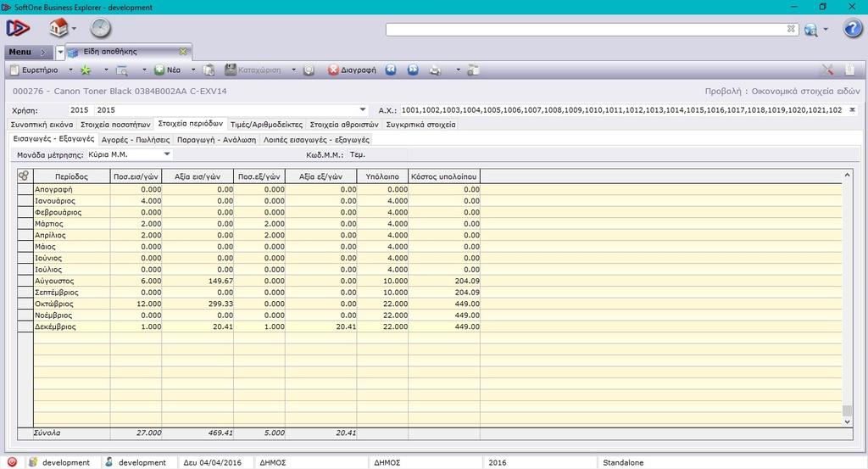Click the Standalone status bar entry
This screenshot has height=469, width=868.
click(623, 462)
